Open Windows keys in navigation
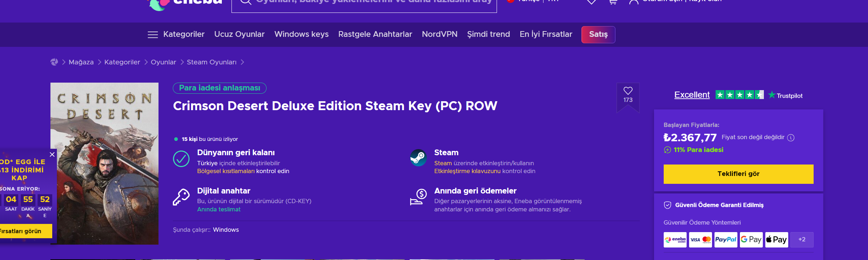 [301, 34]
